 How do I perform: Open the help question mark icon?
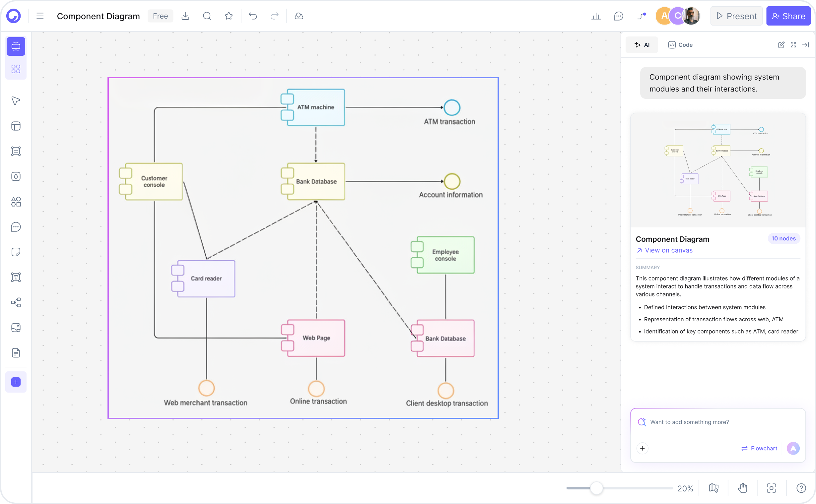801,488
